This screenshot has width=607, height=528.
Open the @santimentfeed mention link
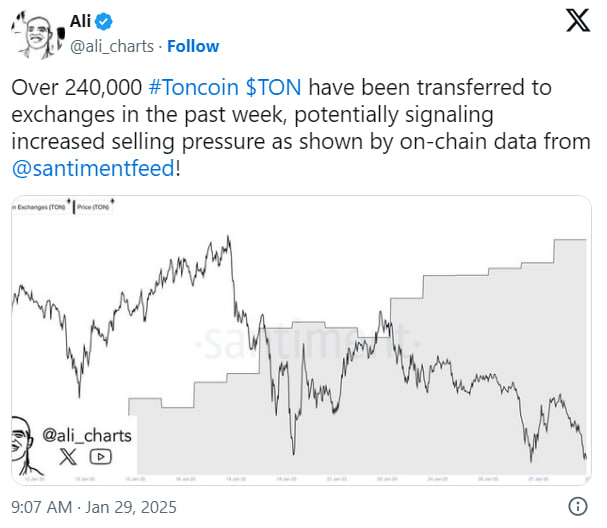[x=93, y=169]
